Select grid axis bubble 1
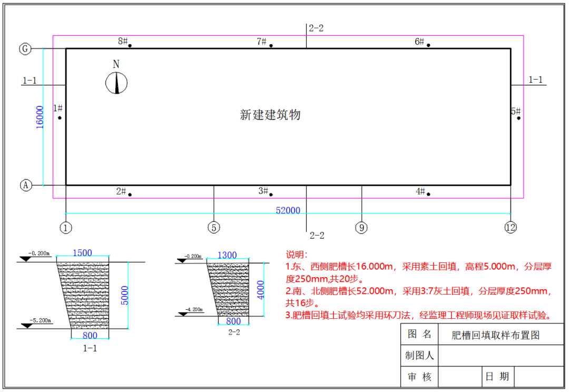The image size is (569, 392). [x=66, y=228]
